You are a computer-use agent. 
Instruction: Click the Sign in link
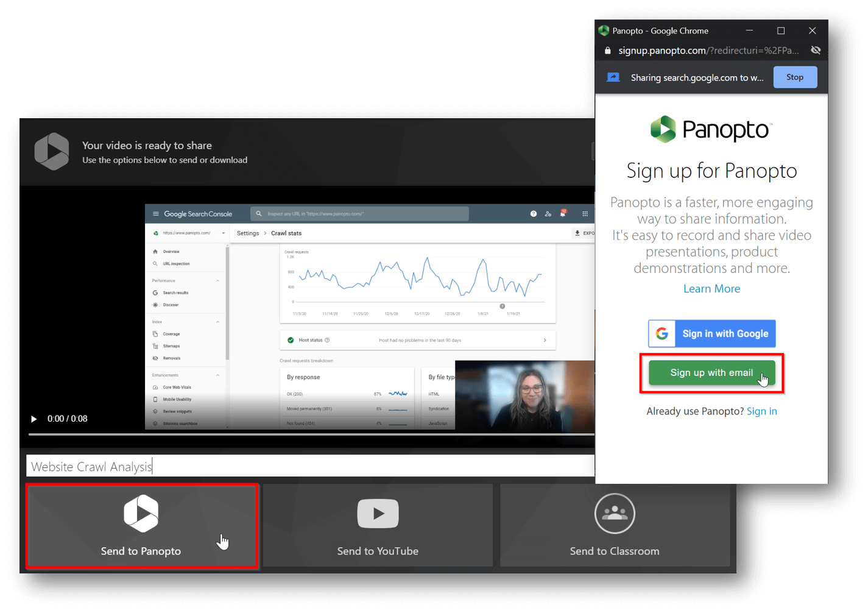(761, 411)
